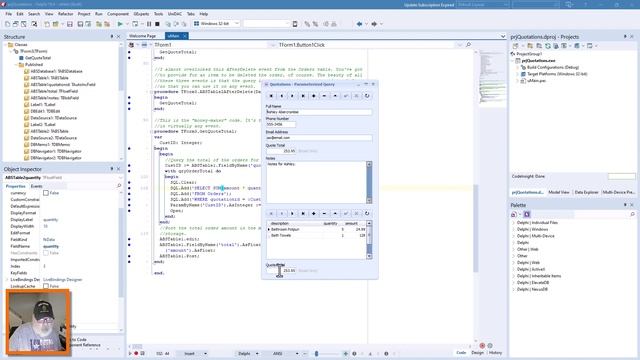Toggle the currency checkbox in Object Inspector

click(46, 193)
